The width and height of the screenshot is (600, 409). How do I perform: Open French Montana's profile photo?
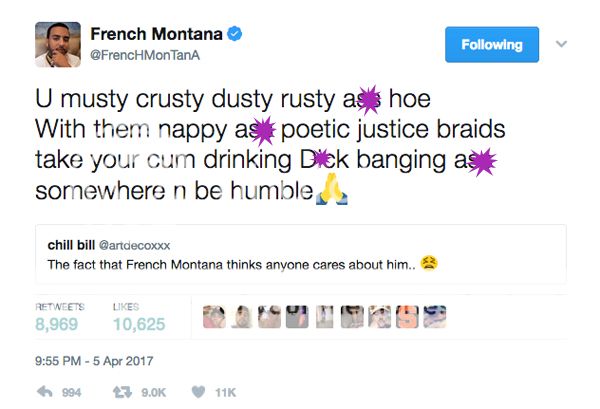coord(58,44)
